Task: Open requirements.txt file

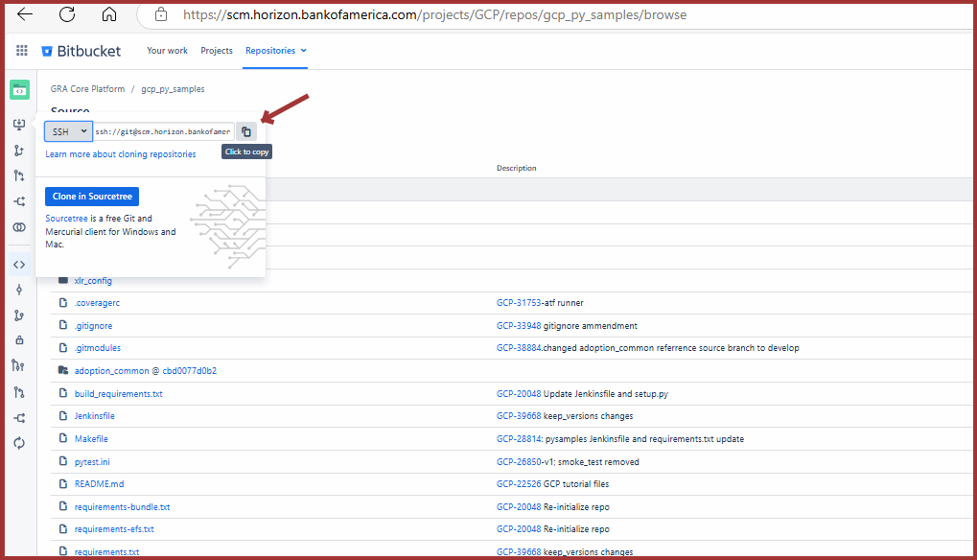Action: click(x=106, y=552)
